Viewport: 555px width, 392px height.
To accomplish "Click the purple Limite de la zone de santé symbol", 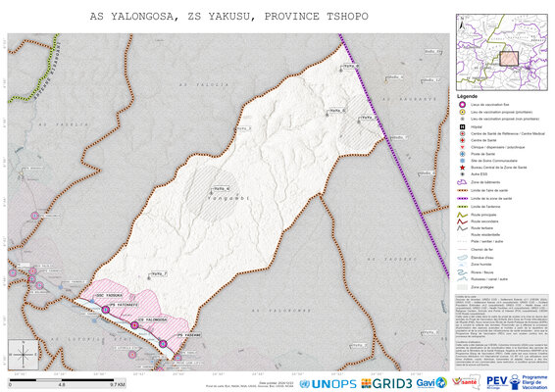I will [x=462, y=199].
